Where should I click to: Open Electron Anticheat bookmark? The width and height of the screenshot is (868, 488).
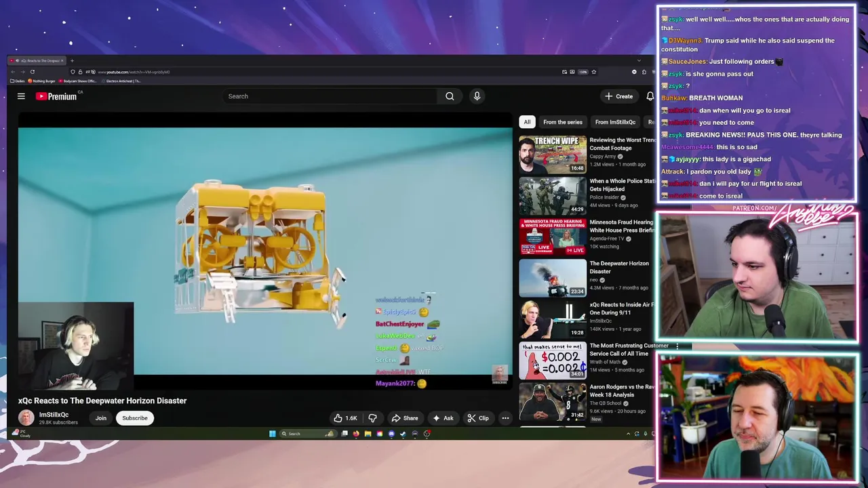(x=121, y=81)
